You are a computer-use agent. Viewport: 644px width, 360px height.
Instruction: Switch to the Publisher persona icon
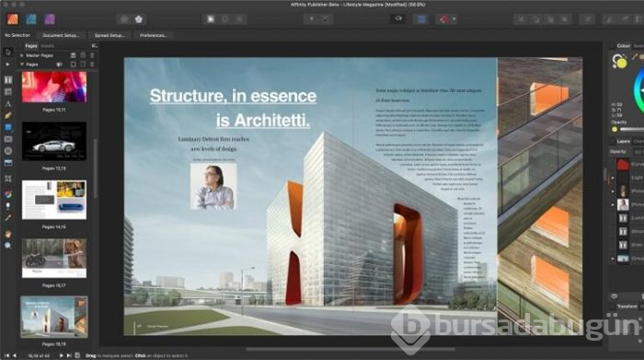pos(13,19)
